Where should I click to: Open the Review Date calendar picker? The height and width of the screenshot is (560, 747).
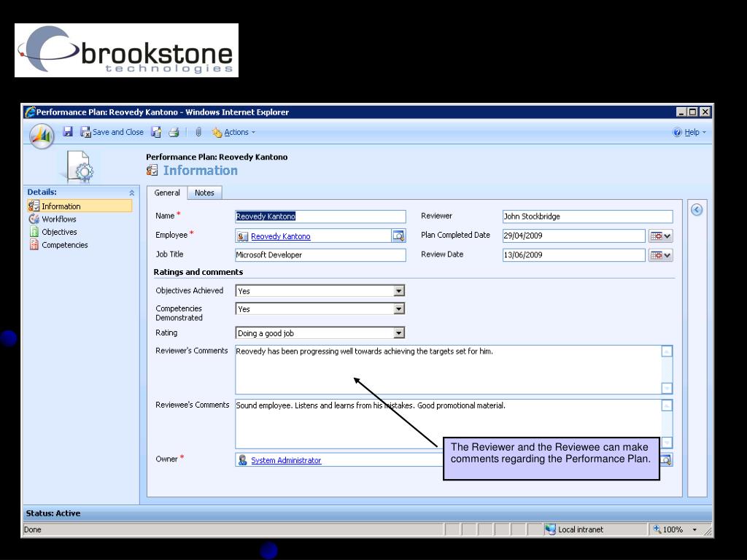coord(660,255)
